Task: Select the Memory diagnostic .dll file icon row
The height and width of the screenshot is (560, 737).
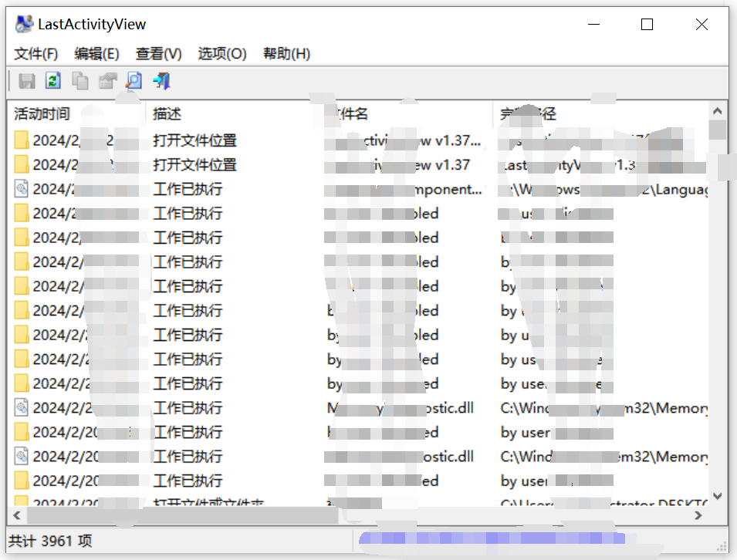Action: (x=22, y=408)
